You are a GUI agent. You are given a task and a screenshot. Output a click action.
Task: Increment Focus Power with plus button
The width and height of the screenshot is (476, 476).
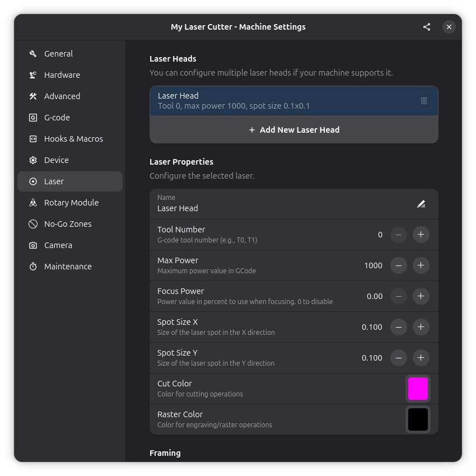[x=421, y=296]
